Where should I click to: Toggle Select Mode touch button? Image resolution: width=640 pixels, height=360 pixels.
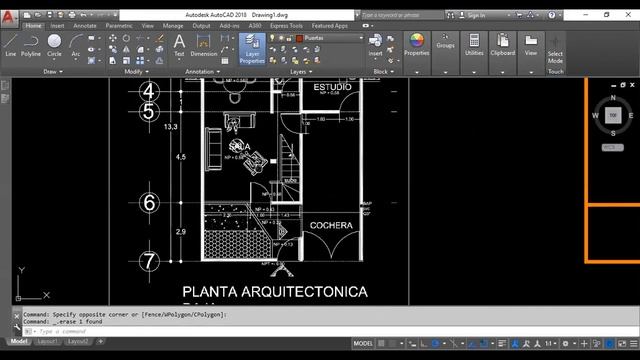point(555,50)
